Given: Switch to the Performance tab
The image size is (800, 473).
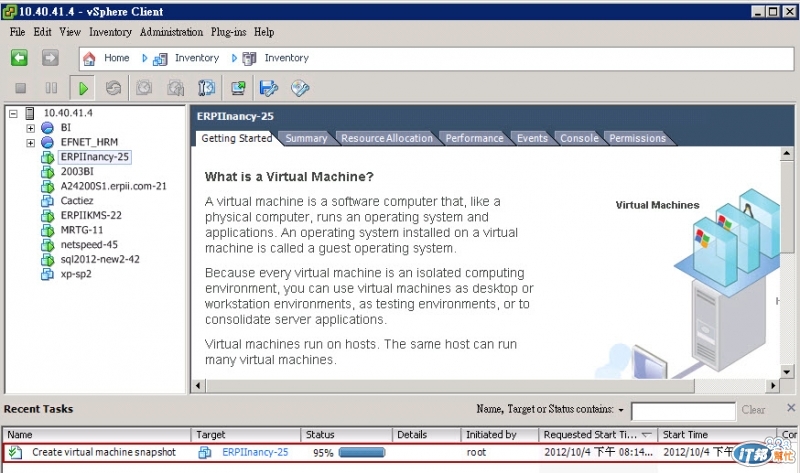Looking at the screenshot, I should pos(474,138).
